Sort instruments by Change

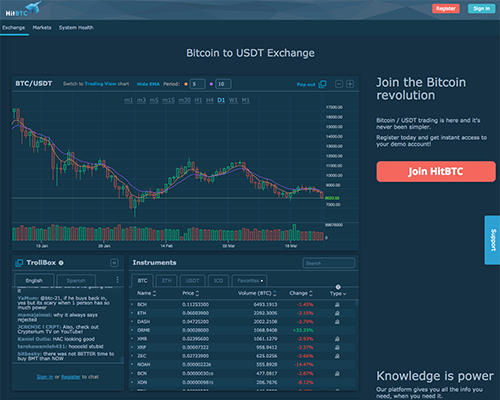tap(301, 293)
